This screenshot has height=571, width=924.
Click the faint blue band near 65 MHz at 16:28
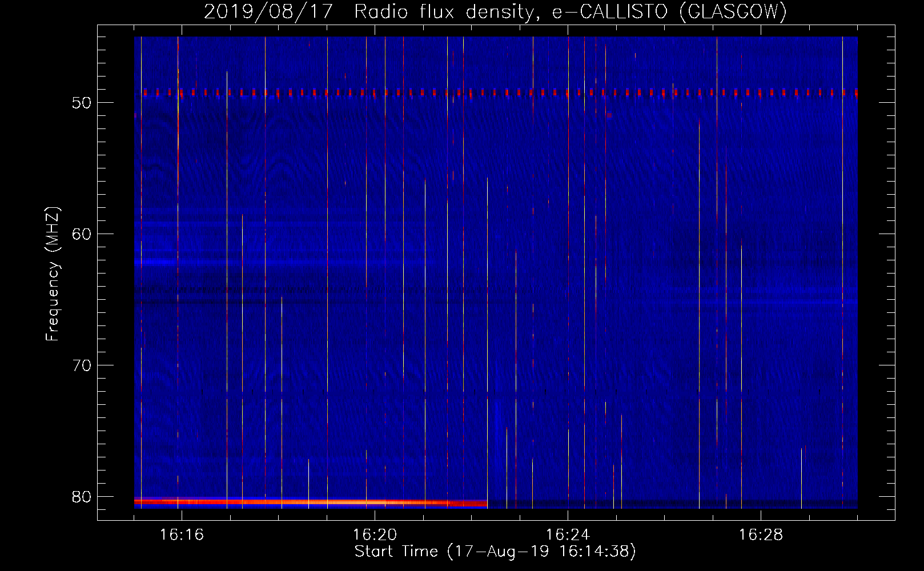[x=765, y=300]
